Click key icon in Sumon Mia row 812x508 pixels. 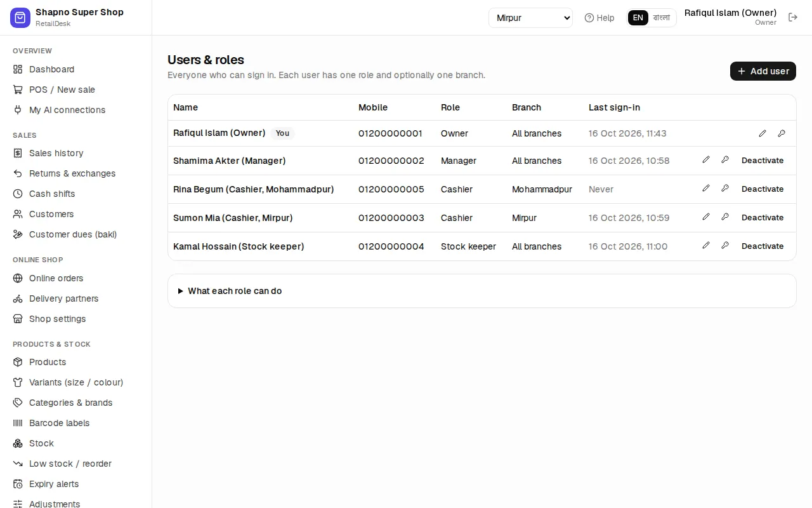[725, 217]
